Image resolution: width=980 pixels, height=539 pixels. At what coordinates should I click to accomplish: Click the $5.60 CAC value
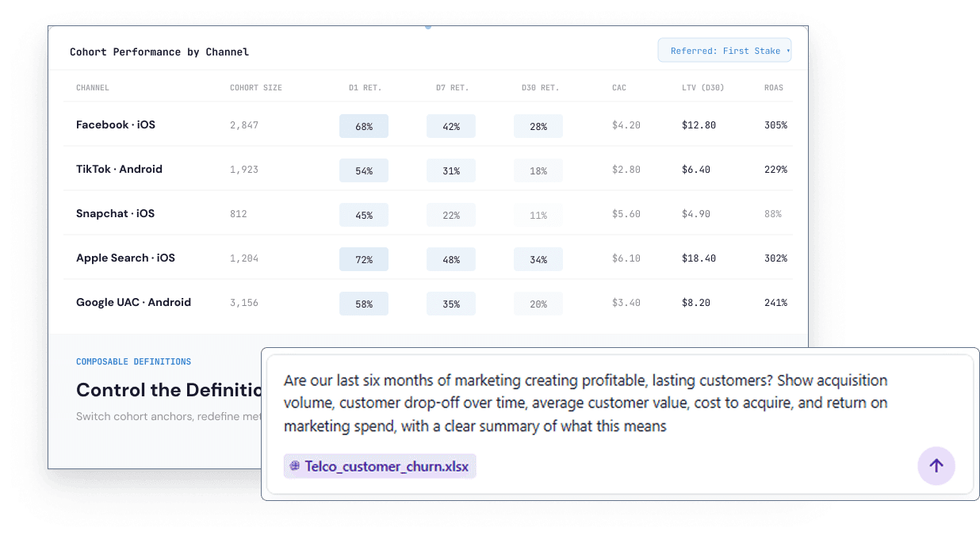(x=626, y=214)
